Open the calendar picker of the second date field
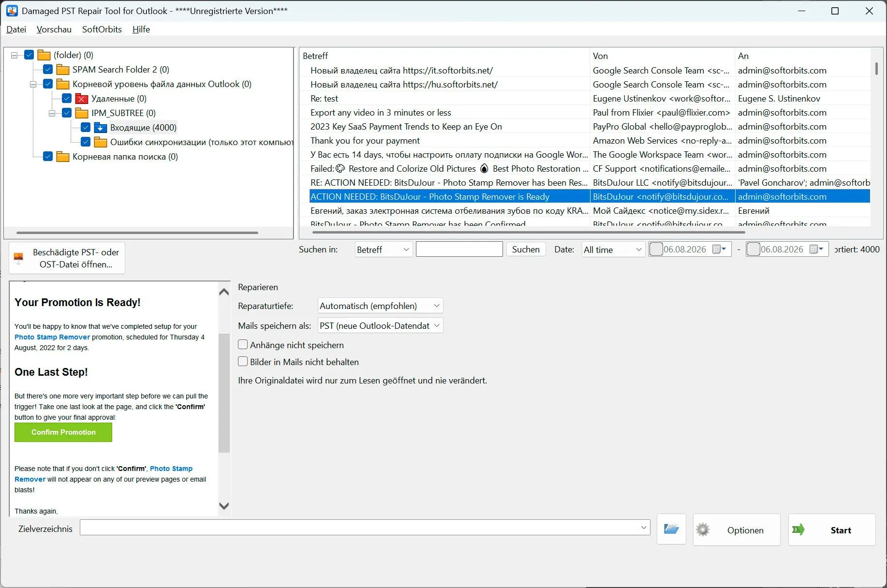Screen dimensions: 887x588 [x=816, y=250]
